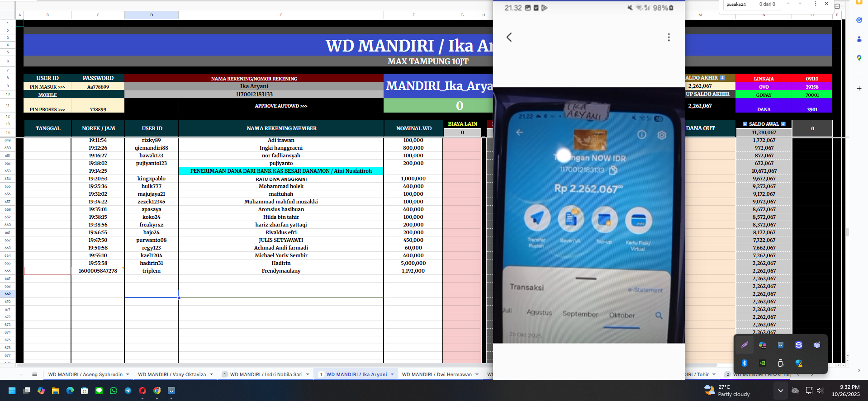Viewport: 868px width, 401px height.
Task: Open File Explorer from taskbar
Action: (56, 391)
